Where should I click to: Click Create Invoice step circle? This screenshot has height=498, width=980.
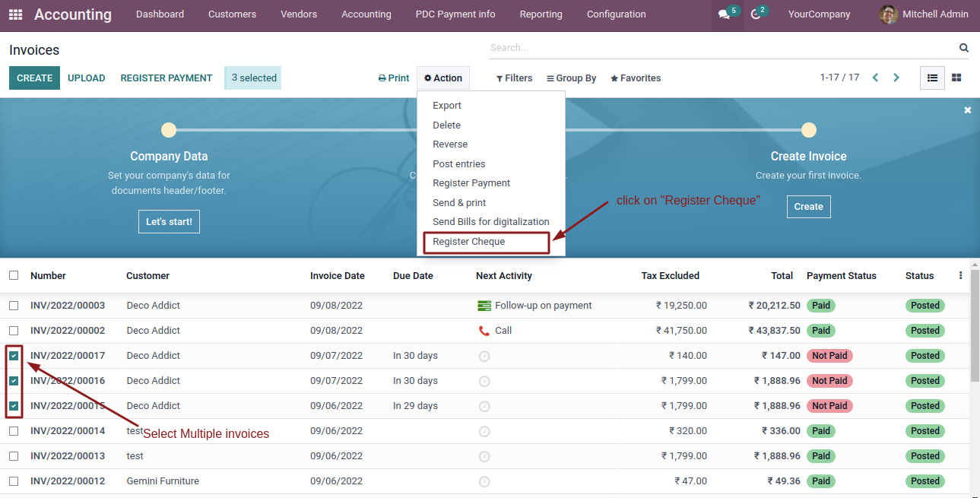809,130
